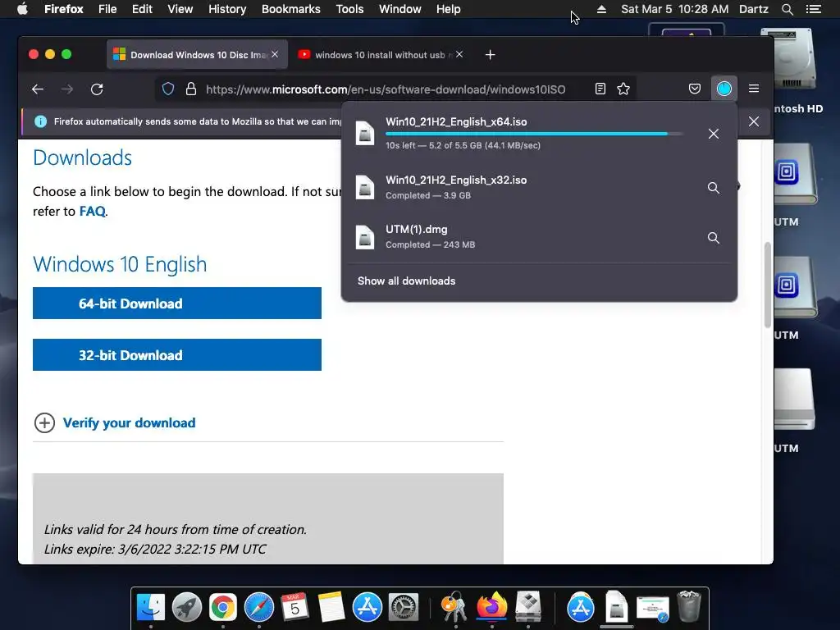This screenshot has height=630, width=840.
Task: Open Notes from the Dock
Action: (331, 608)
